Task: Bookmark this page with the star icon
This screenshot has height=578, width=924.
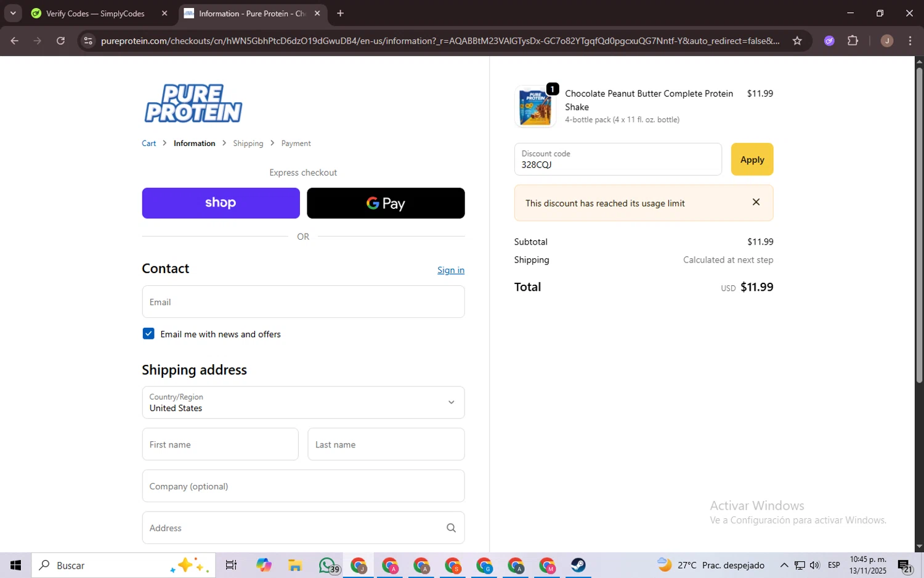Action: tap(797, 41)
